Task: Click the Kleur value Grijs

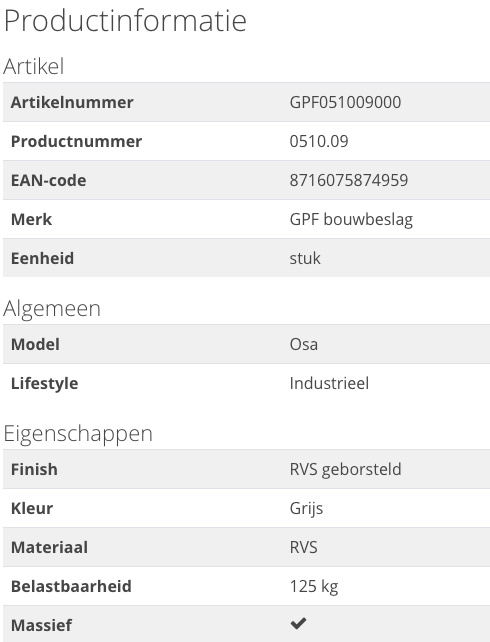Action: coord(306,509)
